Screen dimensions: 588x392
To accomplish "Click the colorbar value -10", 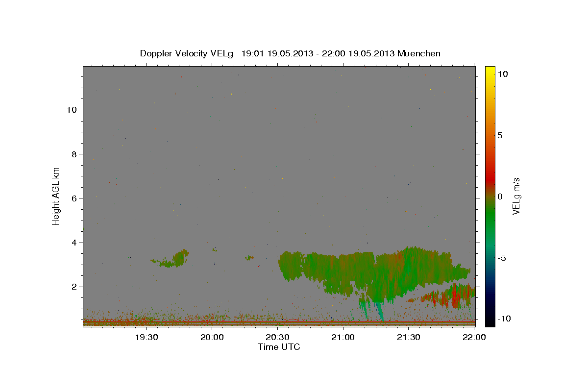I will click(504, 319).
